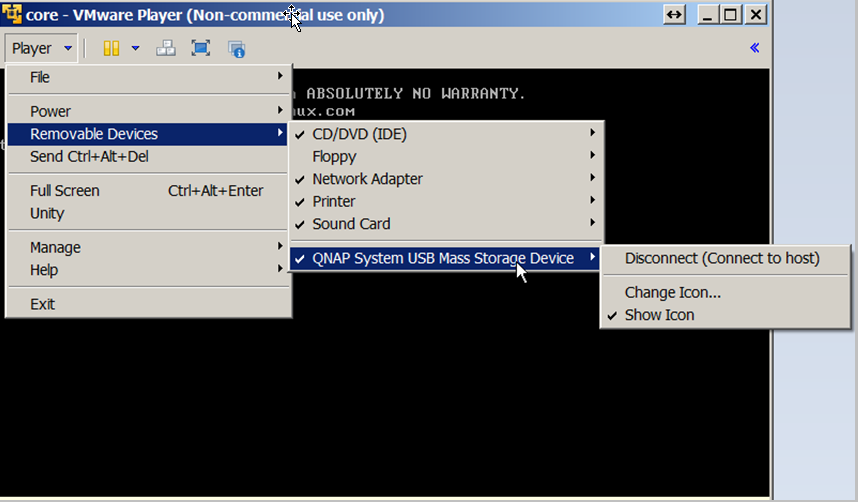Maximize the VMware Player window
858x502 pixels.
pyautogui.click(x=731, y=15)
